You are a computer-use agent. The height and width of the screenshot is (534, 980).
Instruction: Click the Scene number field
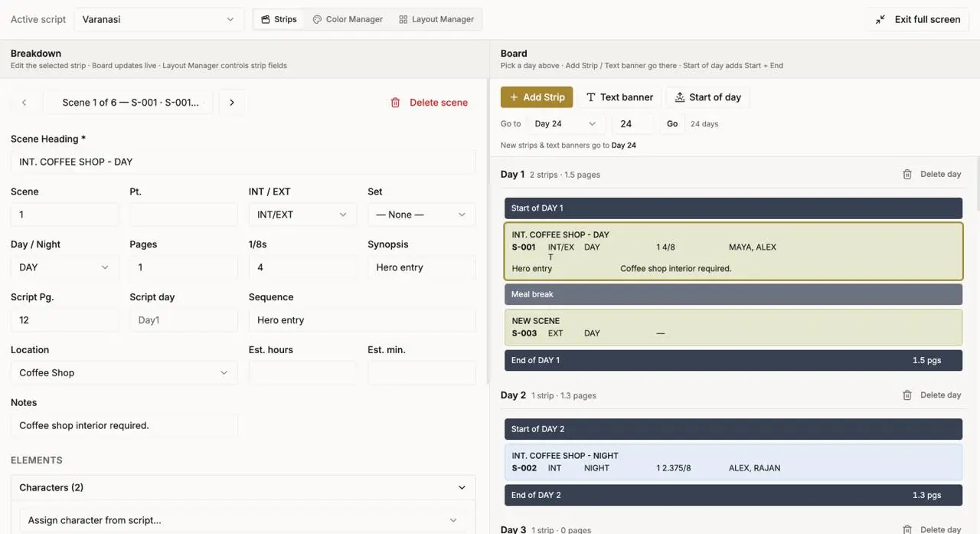[x=64, y=215]
